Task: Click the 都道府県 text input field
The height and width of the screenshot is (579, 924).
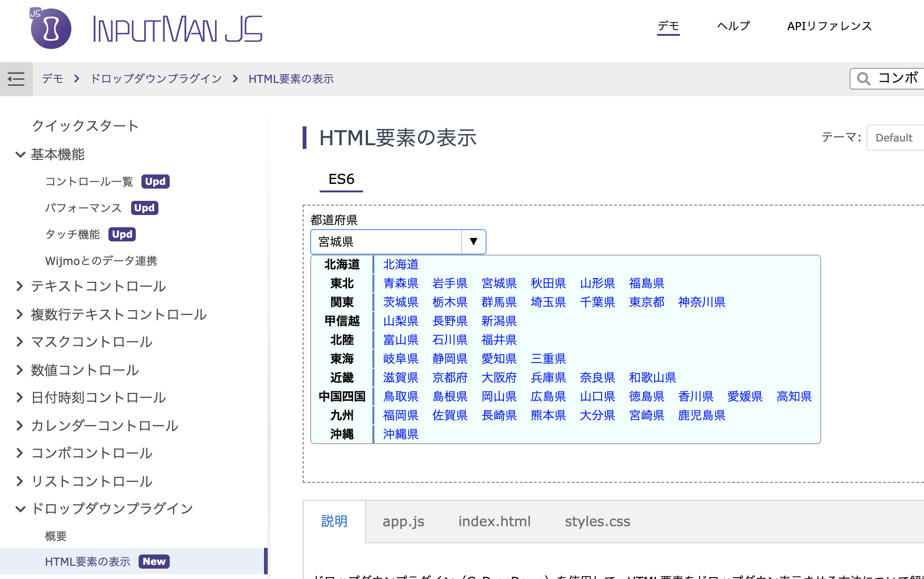Action: (386, 242)
